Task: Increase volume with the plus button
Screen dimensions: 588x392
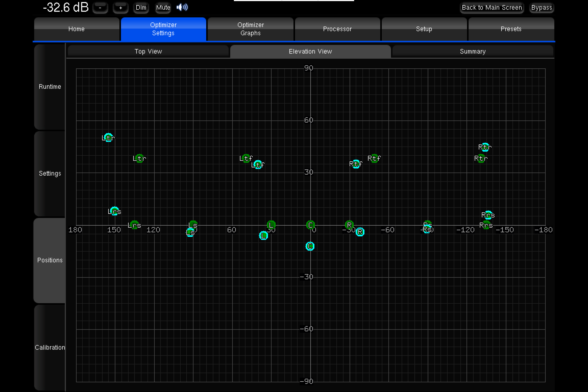Action: click(120, 8)
